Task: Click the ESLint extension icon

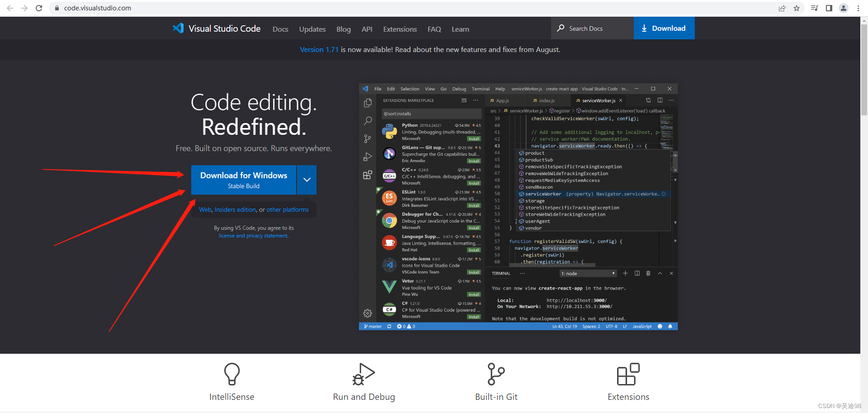Action: point(389,198)
